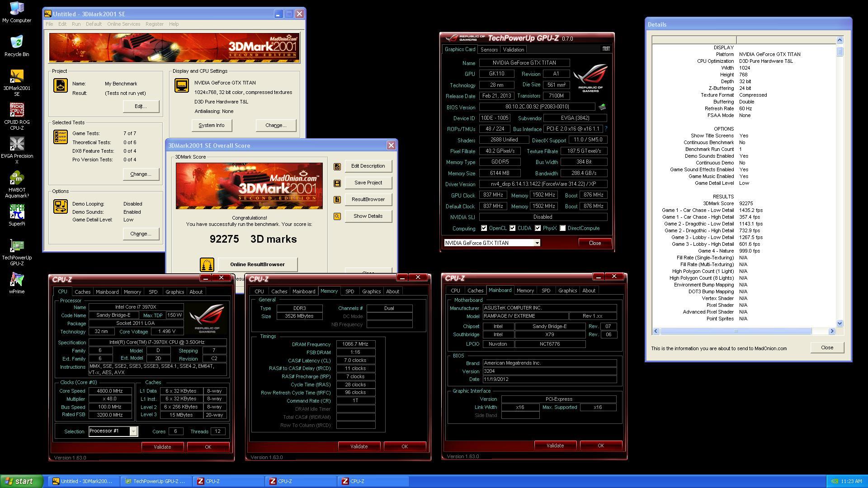This screenshot has height=488, width=868.
Task: Click the Display and CPU Settings monitor icon
Action: (x=182, y=85)
